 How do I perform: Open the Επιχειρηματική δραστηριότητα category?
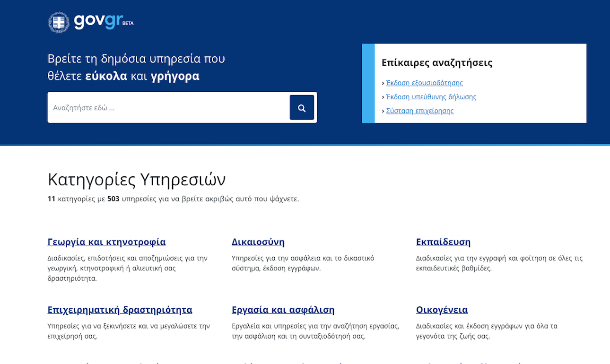coord(120,310)
